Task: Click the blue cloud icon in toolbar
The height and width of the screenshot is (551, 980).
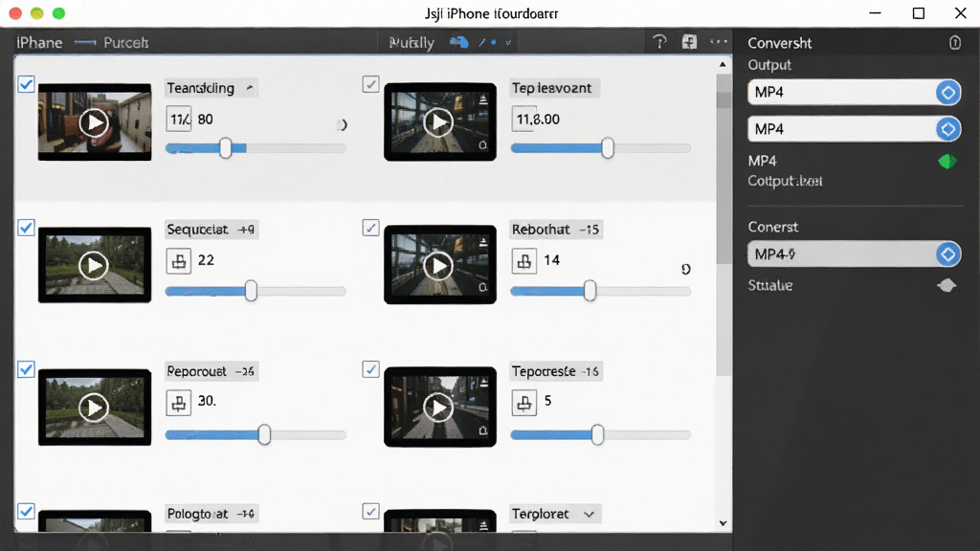Action: 458,42
